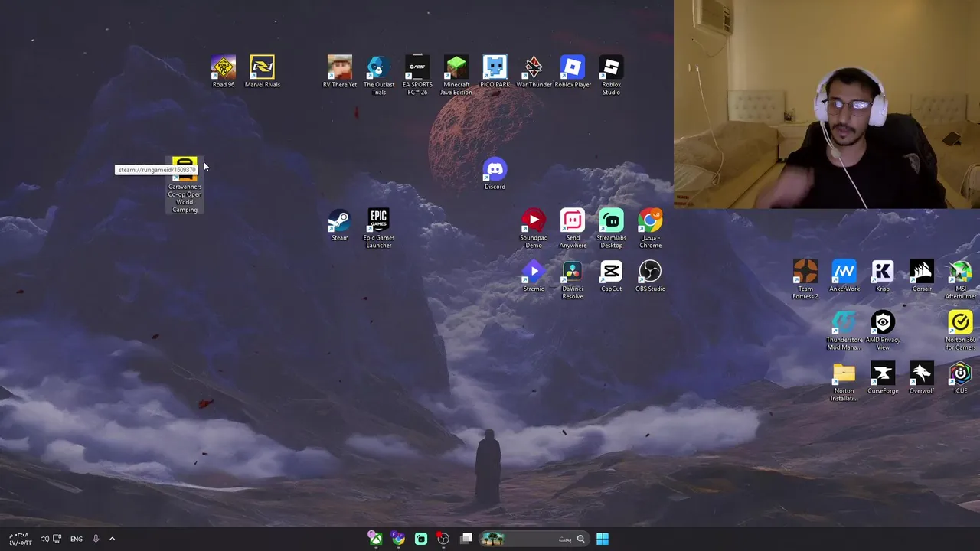The image size is (980, 551).
Task: Open the Xbox app on taskbar
Action: (x=375, y=539)
